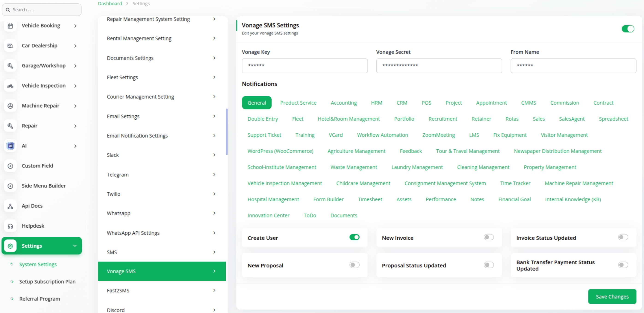This screenshot has width=644, height=313.
Task: Expand the Vehicle Booking menu chevron
Action: click(75, 26)
